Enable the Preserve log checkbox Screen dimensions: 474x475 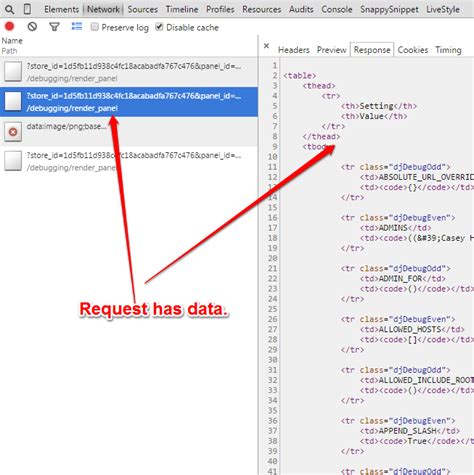(x=95, y=26)
